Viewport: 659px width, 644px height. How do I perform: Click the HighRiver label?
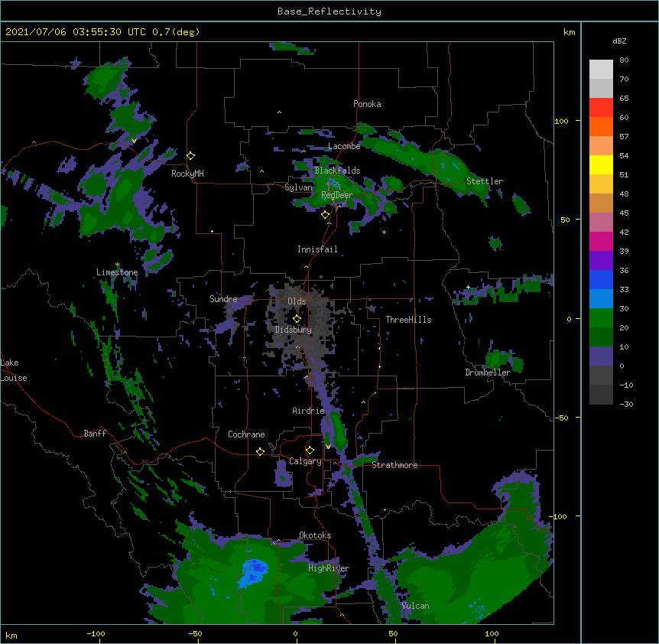point(329,568)
